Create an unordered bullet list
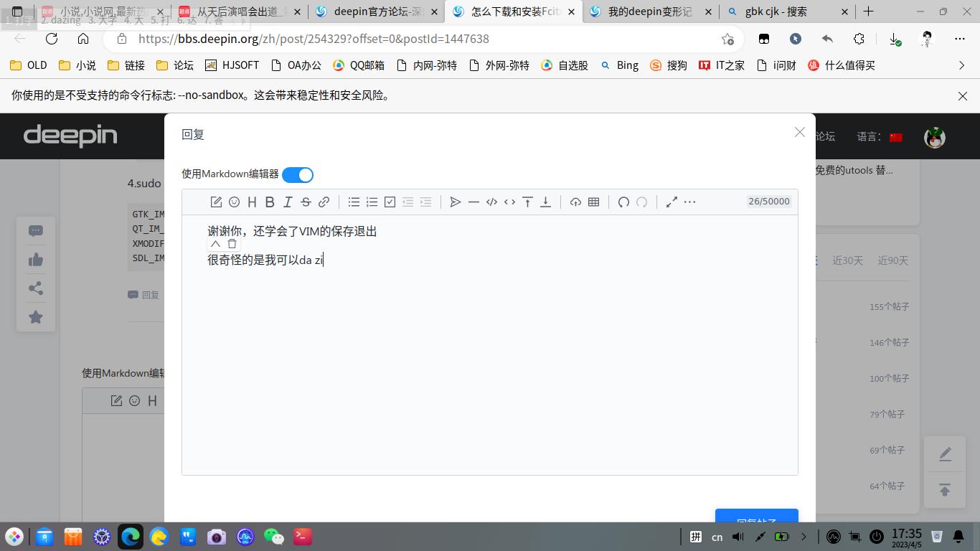 [x=354, y=202]
